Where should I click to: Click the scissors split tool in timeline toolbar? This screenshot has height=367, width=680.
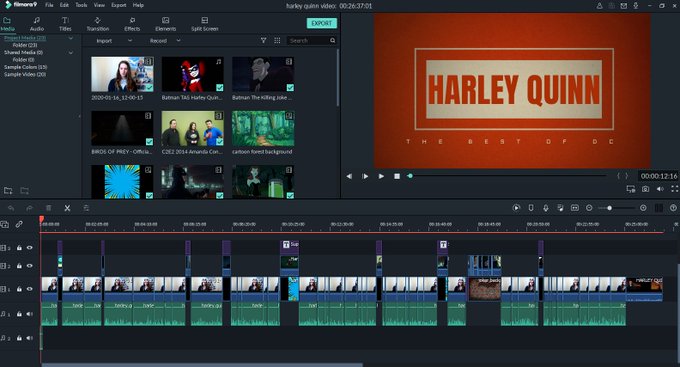point(67,208)
